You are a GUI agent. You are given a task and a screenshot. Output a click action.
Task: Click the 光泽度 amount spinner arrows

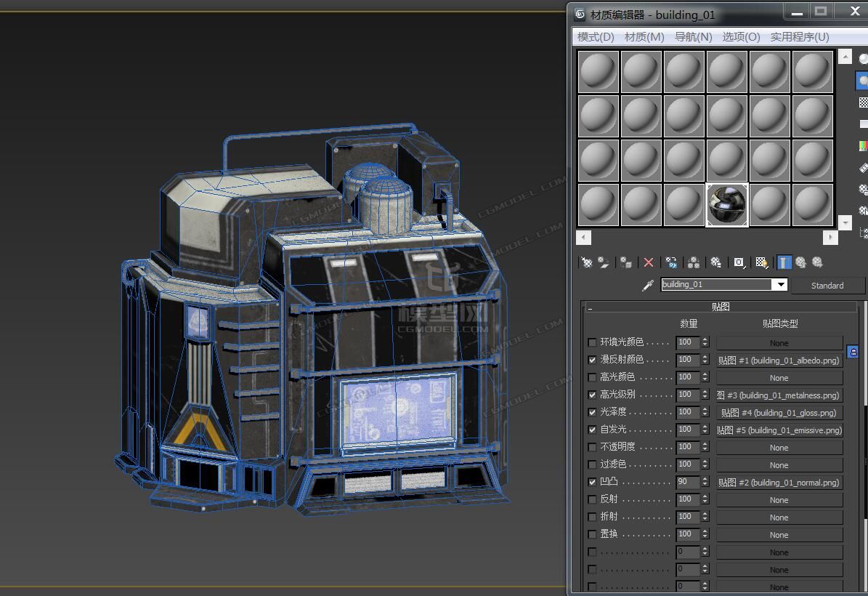tap(705, 412)
